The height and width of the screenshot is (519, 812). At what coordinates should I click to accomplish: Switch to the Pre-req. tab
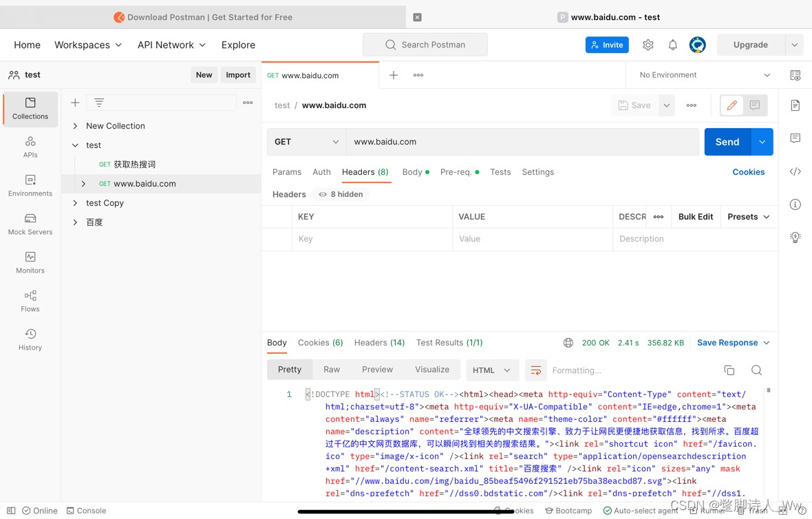pyautogui.click(x=460, y=172)
